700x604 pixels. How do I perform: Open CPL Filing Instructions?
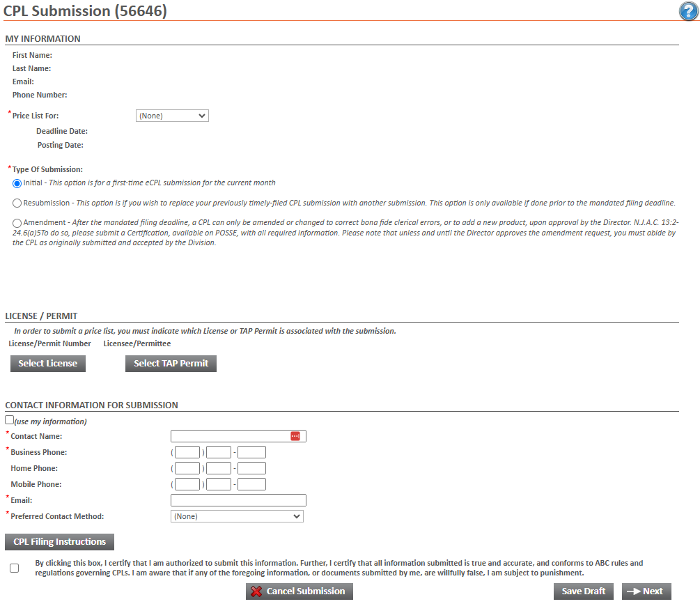59,542
